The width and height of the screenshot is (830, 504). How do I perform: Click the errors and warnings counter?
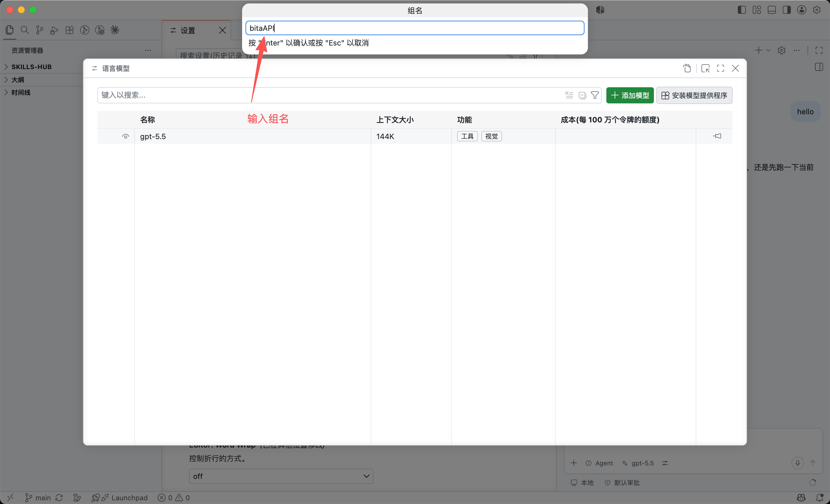pos(174,497)
